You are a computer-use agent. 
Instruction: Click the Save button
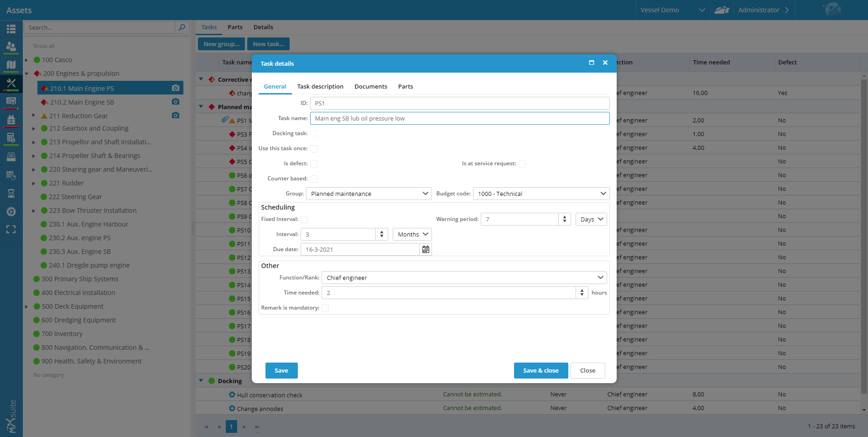281,370
